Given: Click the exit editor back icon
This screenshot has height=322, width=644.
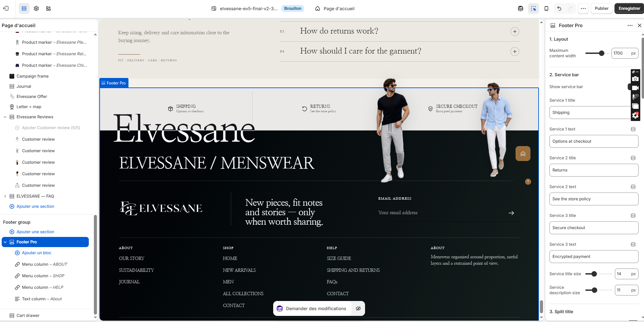Looking at the screenshot, I should point(6,8).
